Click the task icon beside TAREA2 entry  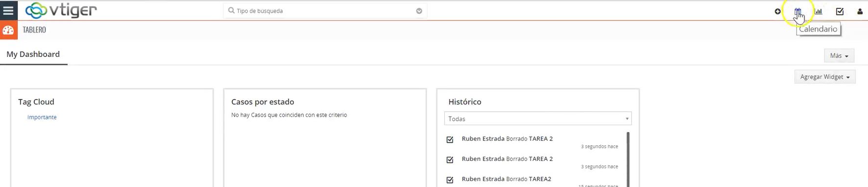(x=450, y=180)
